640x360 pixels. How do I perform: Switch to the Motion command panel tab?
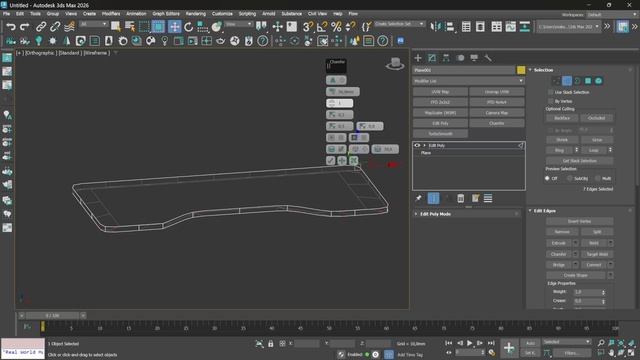coord(460,58)
